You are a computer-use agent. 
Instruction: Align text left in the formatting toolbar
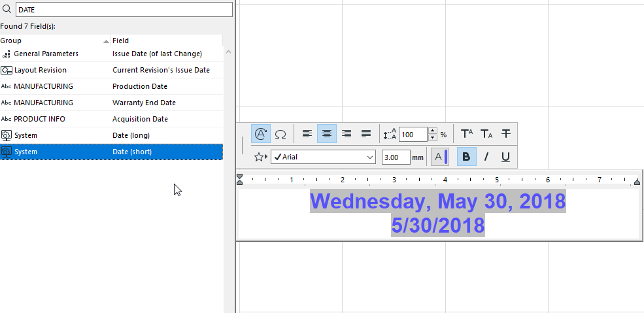(307, 134)
